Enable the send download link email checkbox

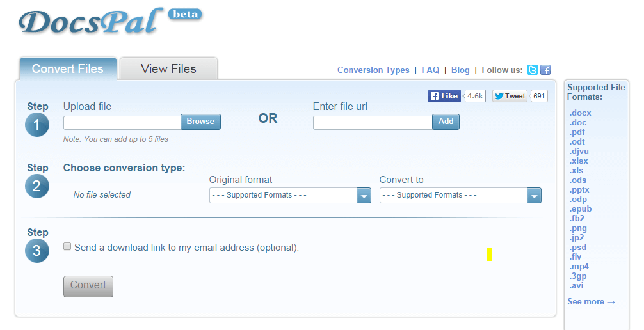[x=67, y=246]
